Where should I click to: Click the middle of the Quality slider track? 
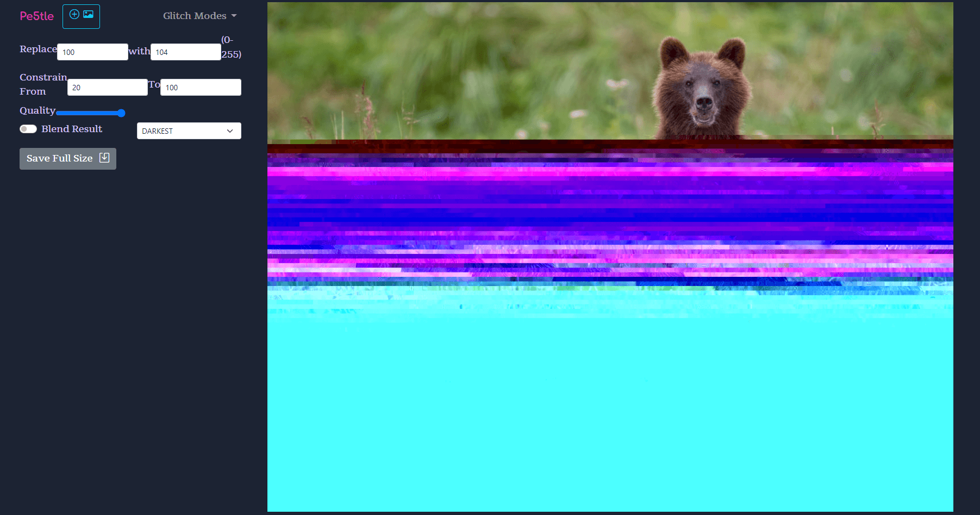point(90,113)
